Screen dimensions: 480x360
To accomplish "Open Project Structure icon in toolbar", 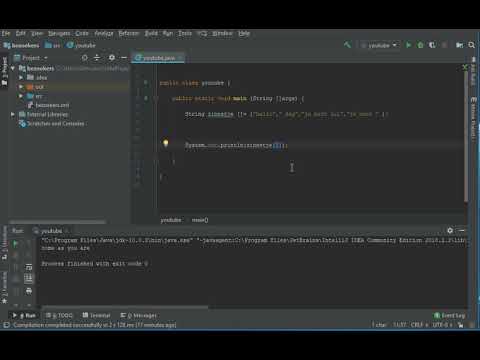I will [460, 45].
